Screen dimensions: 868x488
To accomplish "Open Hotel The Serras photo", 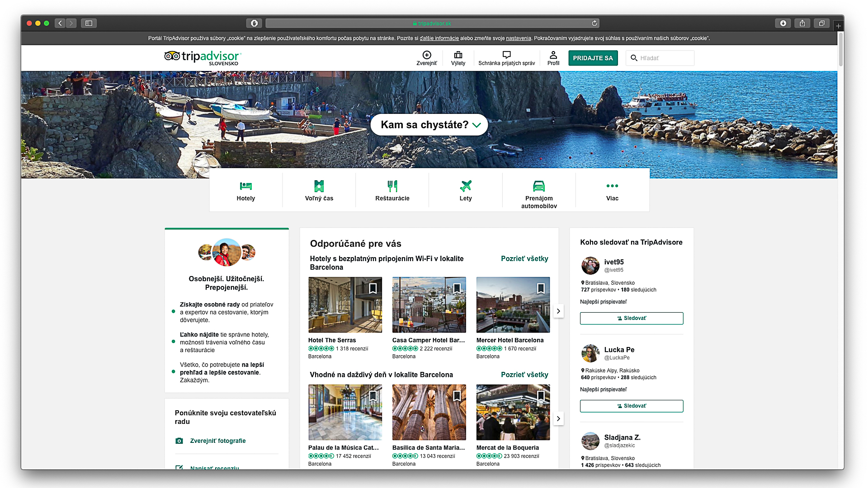I will pos(345,305).
